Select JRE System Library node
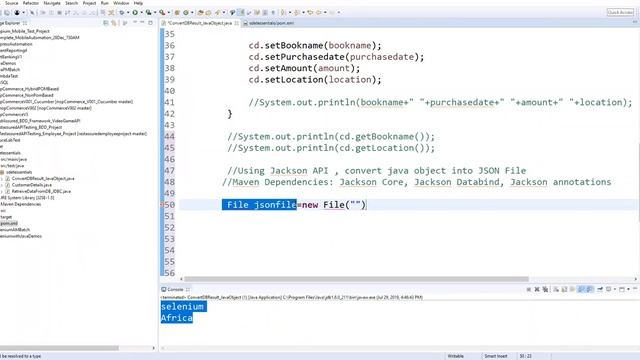Image resolution: width=640 pixels, height=360 pixels. (27, 198)
